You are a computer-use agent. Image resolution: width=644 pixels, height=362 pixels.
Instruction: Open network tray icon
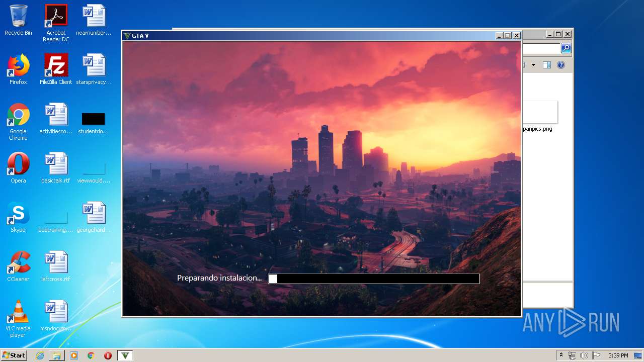click(x=572, y=355)
